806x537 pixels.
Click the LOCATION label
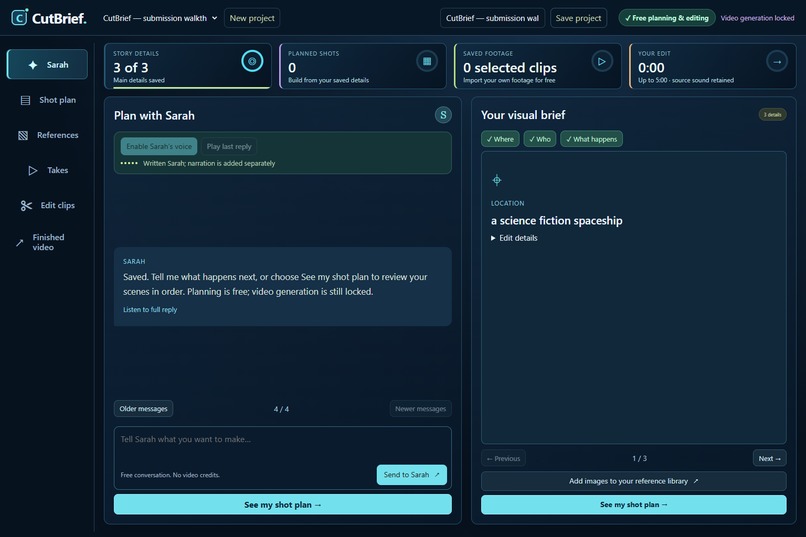[x=507, y=203]
